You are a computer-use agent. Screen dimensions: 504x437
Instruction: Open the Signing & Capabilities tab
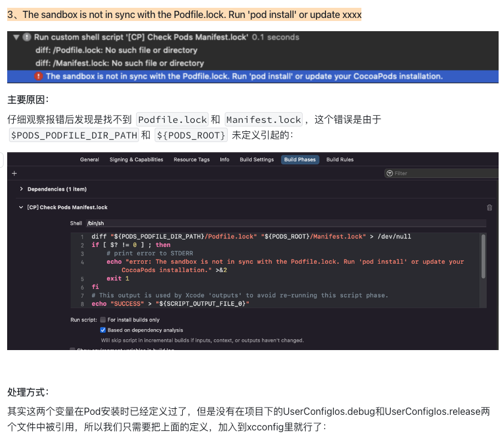pyautogui.click(x=136, y=159)
